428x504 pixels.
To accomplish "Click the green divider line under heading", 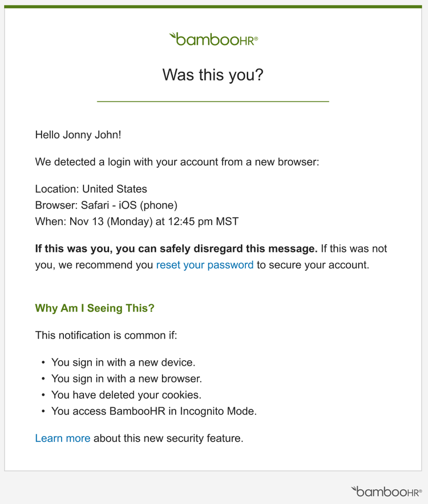I will [213, 101].
